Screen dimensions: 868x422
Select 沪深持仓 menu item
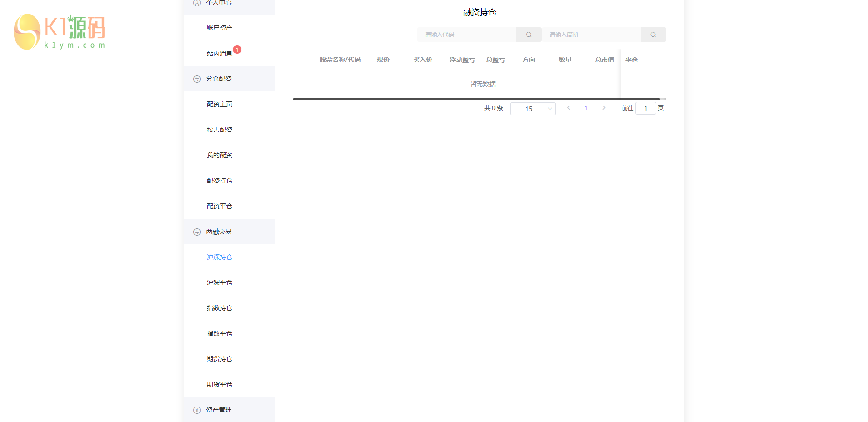[229, 257]
